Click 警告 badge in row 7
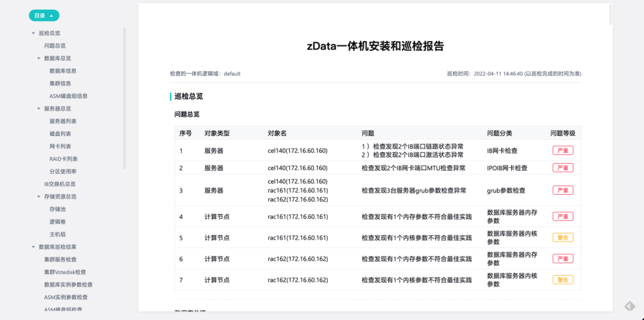The image size is (644, 320). [x=563, y=279]
